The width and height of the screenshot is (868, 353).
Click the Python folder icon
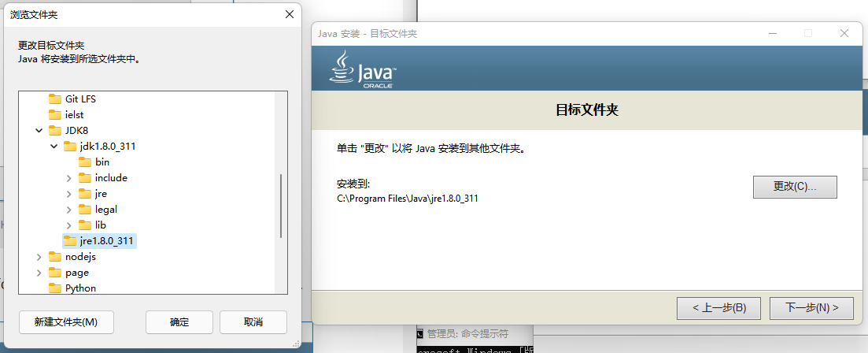(55, 288)
